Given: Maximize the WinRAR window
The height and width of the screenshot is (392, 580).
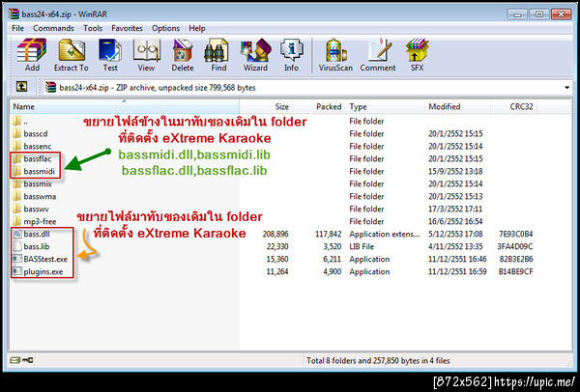Looking at the screenshot, I should coord(539,14).
